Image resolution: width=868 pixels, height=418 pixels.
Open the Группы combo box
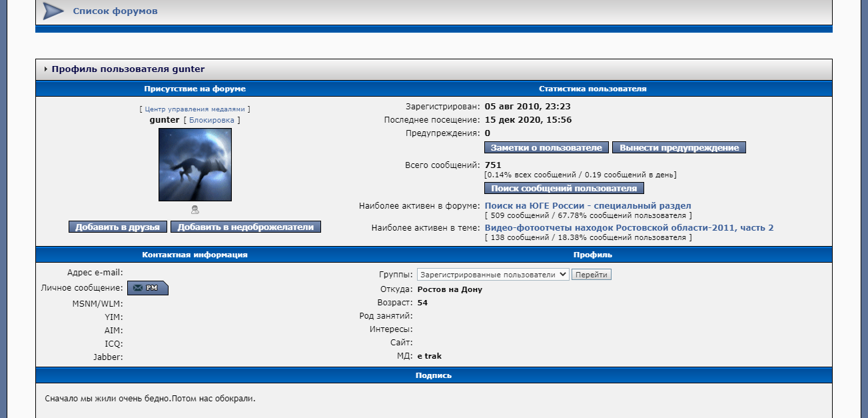(493, 274)
